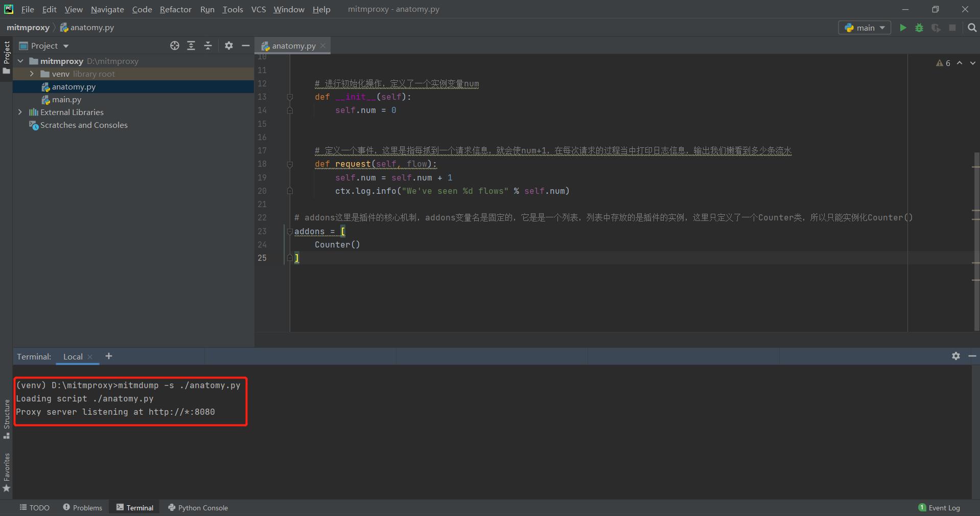Click the terminal vertical scrollbar
The width and height of the screenshot is (980, 516).
(975, 432)
